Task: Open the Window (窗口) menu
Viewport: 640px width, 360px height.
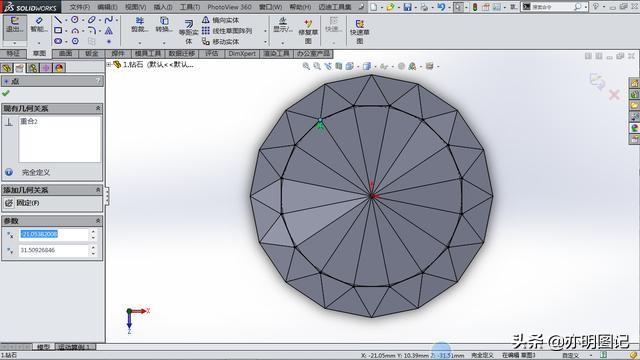Action: 271,7
